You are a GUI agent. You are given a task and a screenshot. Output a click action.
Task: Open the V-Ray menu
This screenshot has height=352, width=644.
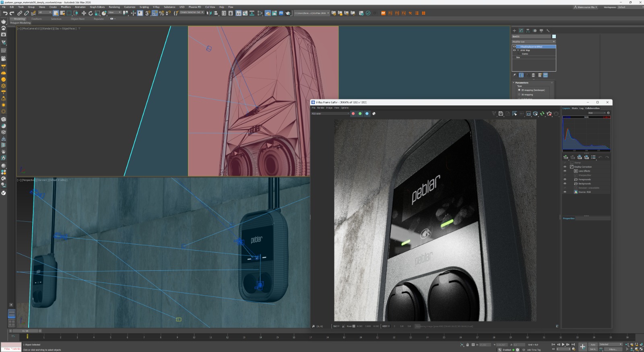[156, 7]
